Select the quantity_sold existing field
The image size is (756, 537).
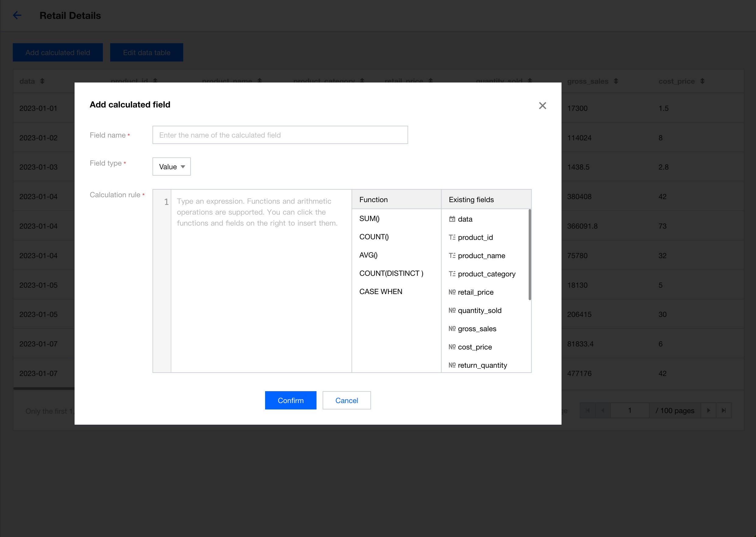[479, 311]
